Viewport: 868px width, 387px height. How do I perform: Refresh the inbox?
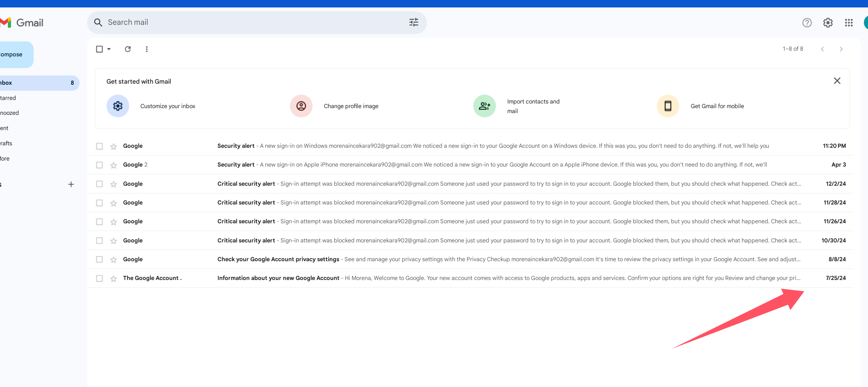pyautogui.click(x=128, y=49)
